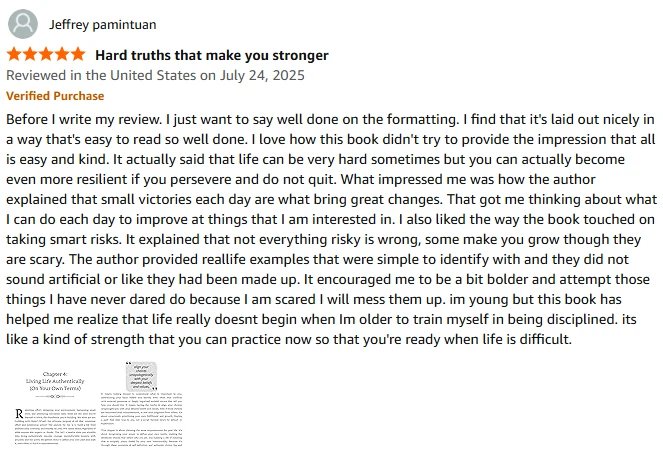Click the first orange rating star

(14, 54)
